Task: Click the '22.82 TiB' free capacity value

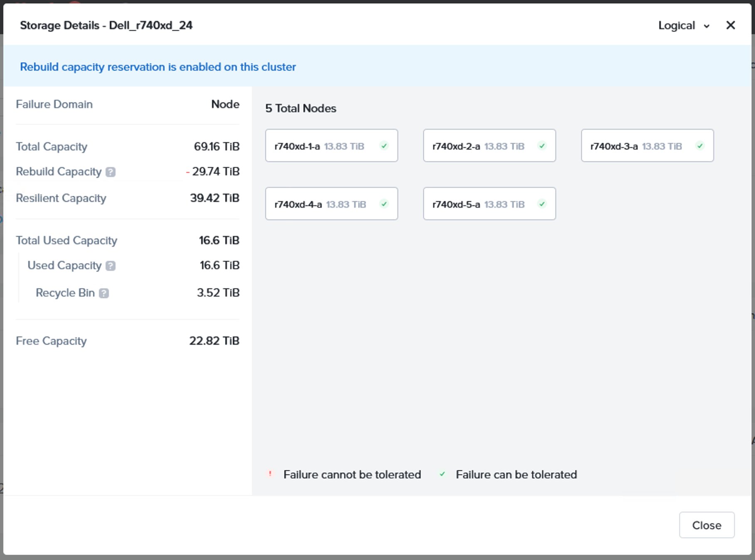Action: (x=214, y=341)
